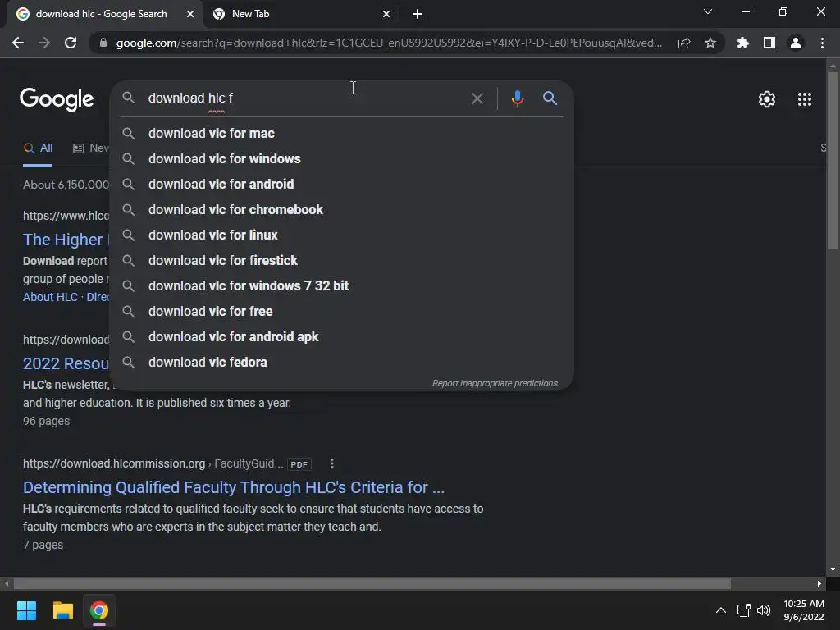Screen dimensions: 840x630
Task: Click the forward navigation arrow
Action: [x=44, y=43]
